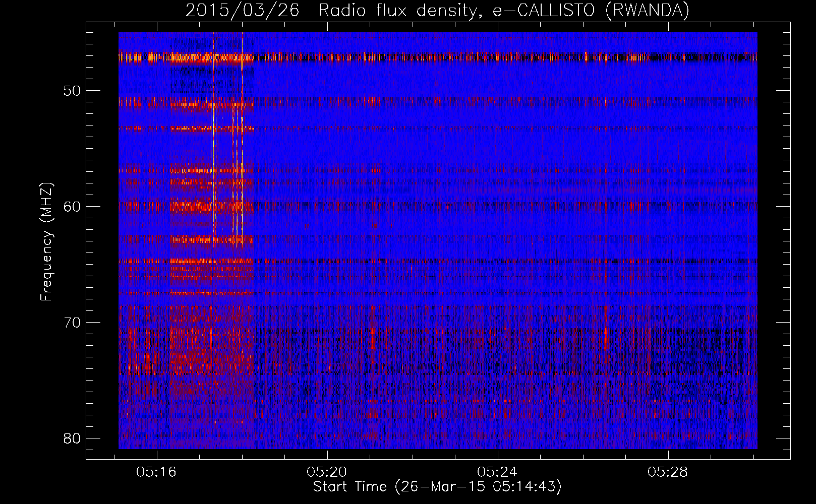Click the 'Start Time (26-Mar-15 05:14:43)' label
Screen dimensions: 816x504
pyautogui.click(x=437, y=487)
